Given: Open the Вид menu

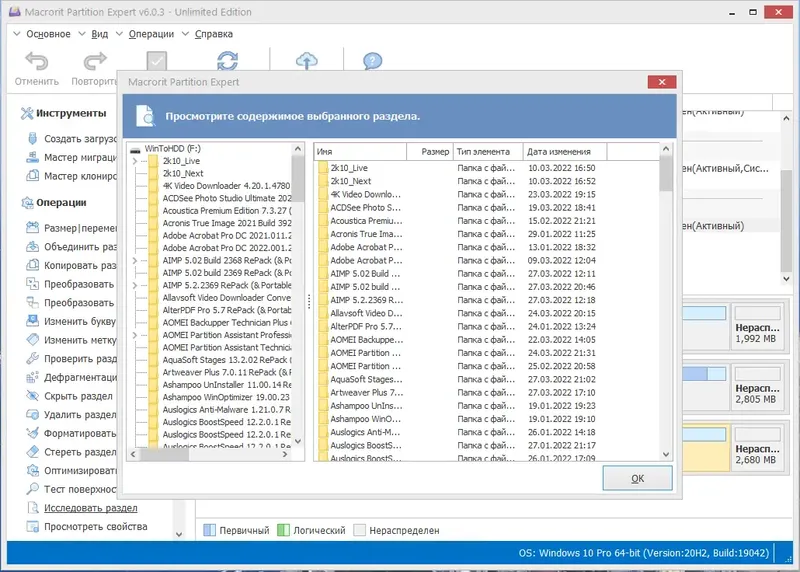Looking at the screenshot, I should [99, 34].
